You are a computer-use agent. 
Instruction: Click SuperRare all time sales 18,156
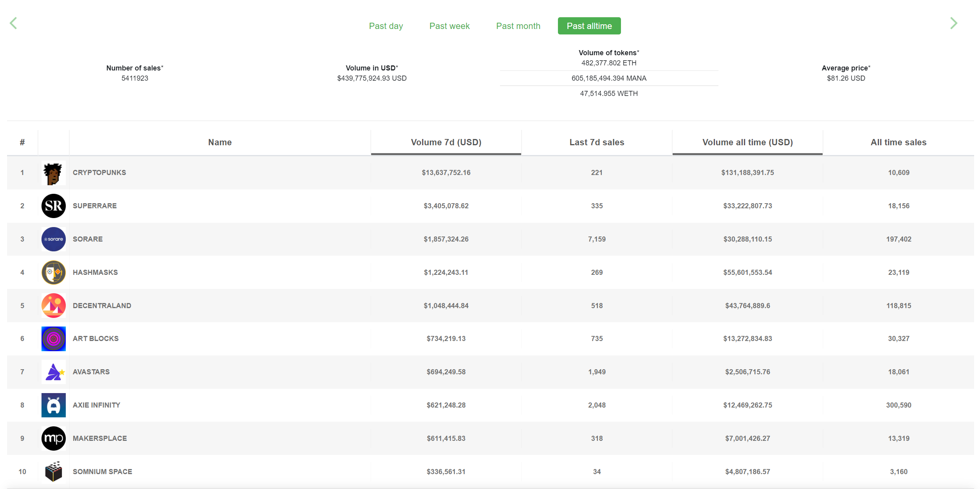click(x=899, y=206)
